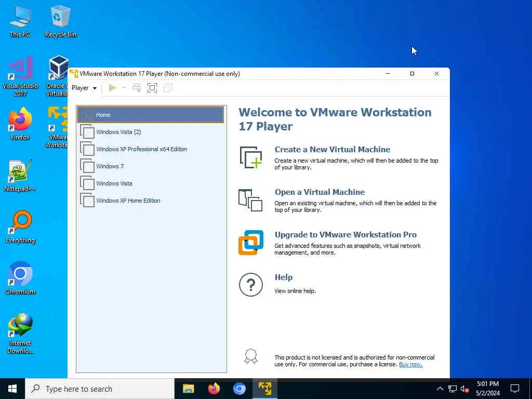
Task: Click the license ribbon badge icon
Action: [251, 356]
